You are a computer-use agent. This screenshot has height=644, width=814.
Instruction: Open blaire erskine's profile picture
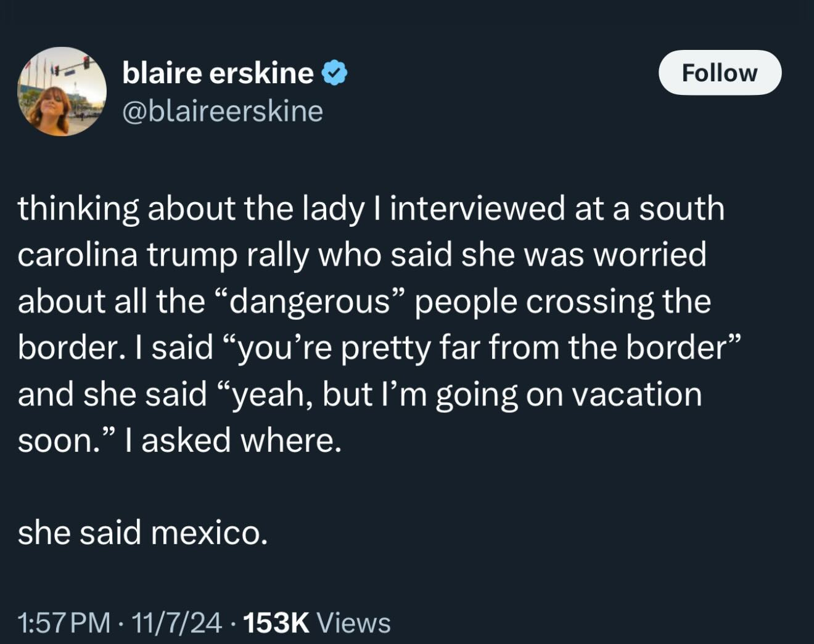[62, 91]
